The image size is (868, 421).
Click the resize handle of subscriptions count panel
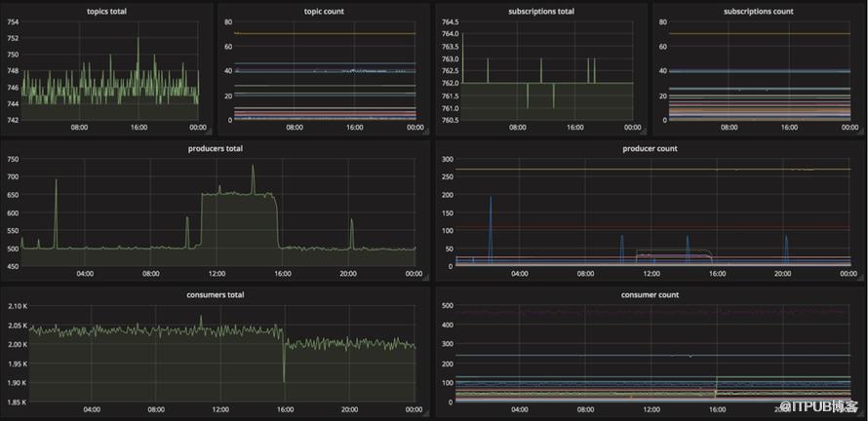point(860,133)
